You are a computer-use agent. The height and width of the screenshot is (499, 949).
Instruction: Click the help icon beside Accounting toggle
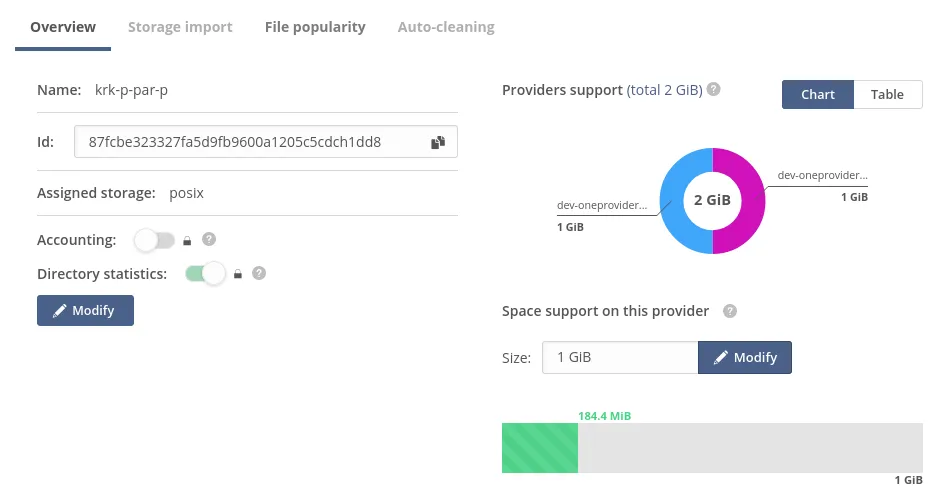point(209,240)
